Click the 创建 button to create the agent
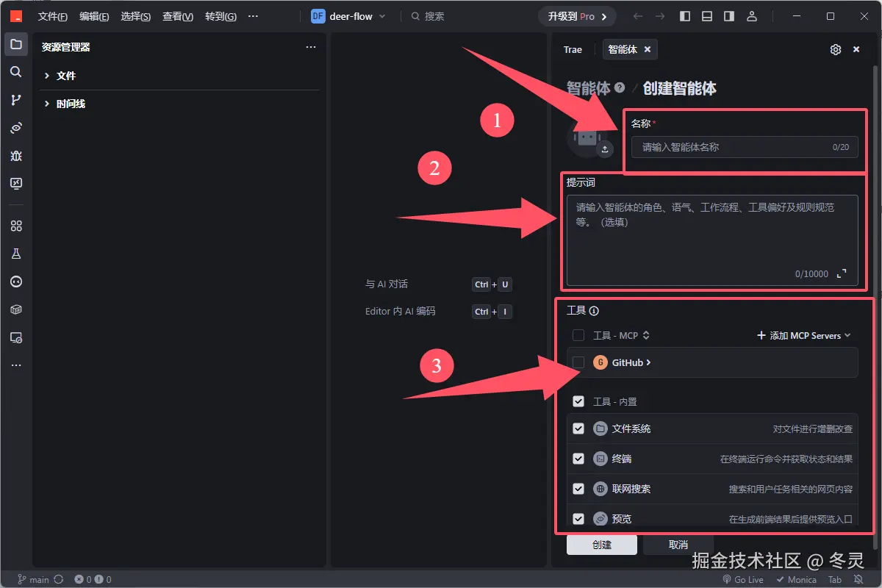This screenshot has width=882, height=588. pos(602,545)
